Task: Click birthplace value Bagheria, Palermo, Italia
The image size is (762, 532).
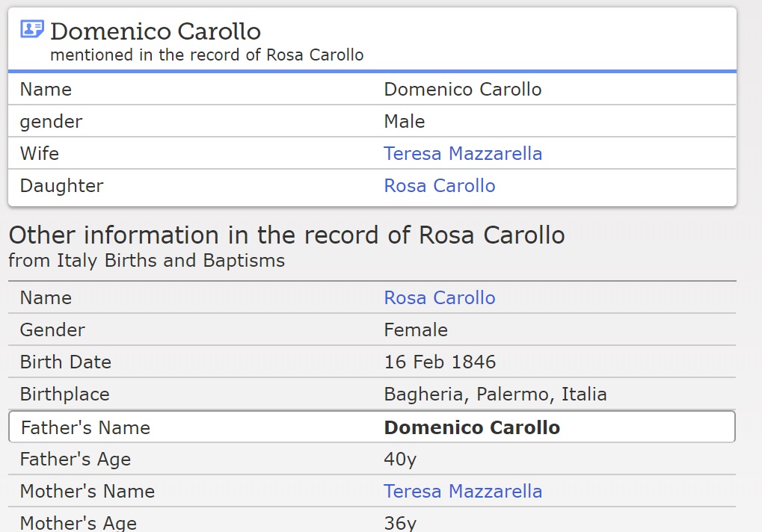Action: pos(495,395)
